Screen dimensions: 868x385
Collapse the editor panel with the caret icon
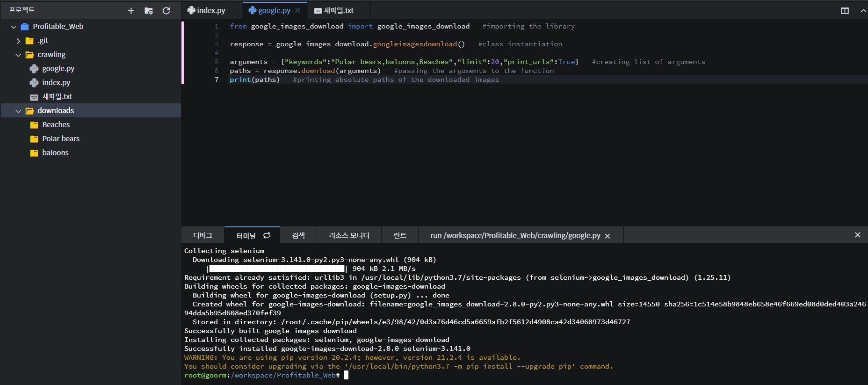863,11
